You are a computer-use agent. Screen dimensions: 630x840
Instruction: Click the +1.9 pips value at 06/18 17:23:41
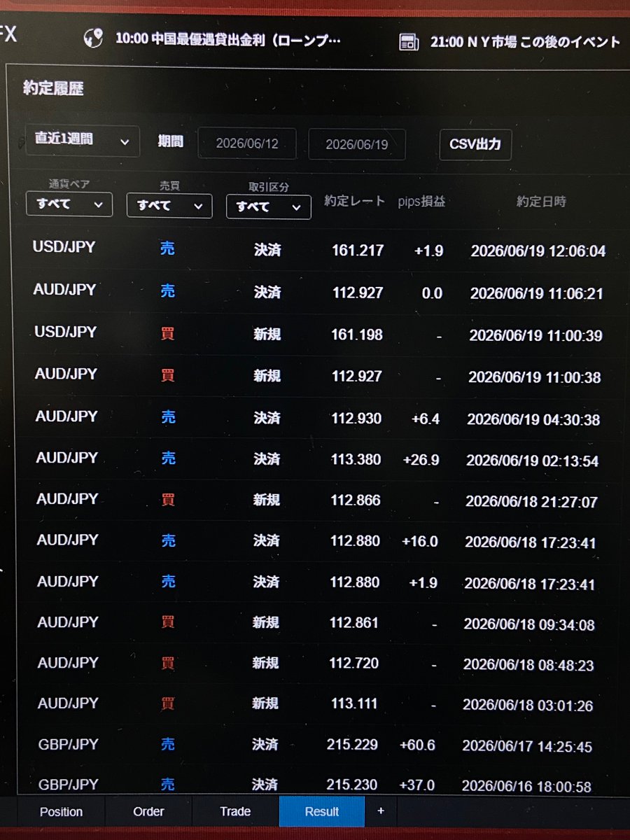pyautogui.click(x=423, y=582)
